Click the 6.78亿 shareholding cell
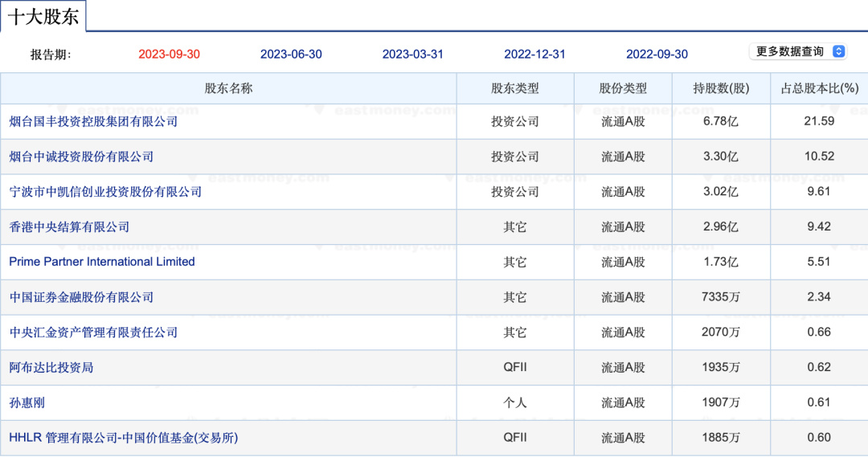 [x=721, y=121]
